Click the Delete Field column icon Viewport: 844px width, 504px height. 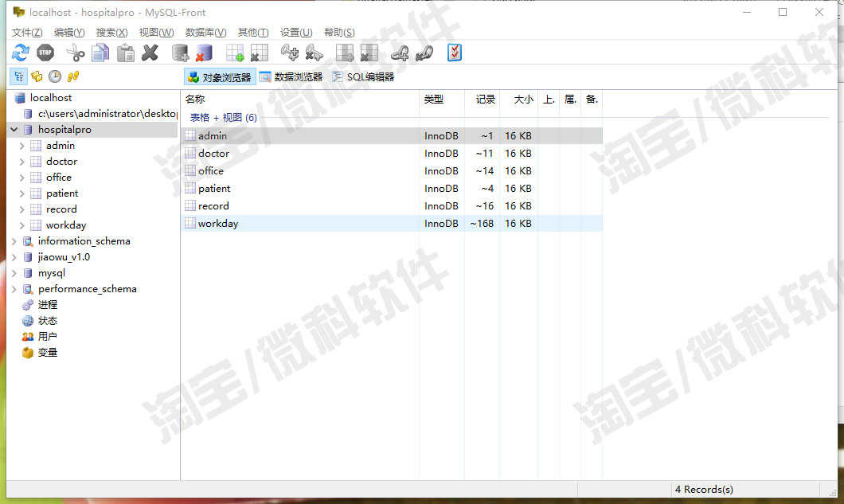click(x=369, y=53)
